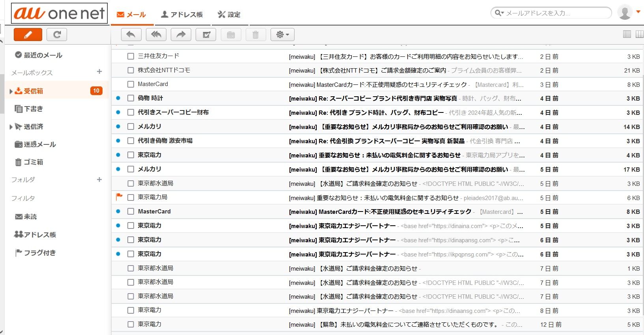Tick the checkbox for 株式会社NTTドコモ mail

click(131, 70)
